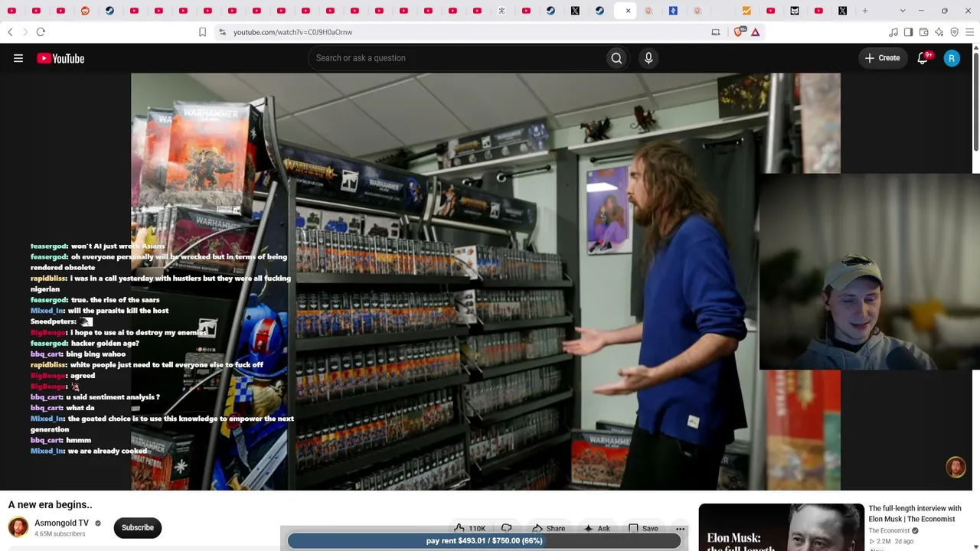This screenshot has height=551, width=980.
Task: Open the Elon Musk interview video title
Action: 915,514
